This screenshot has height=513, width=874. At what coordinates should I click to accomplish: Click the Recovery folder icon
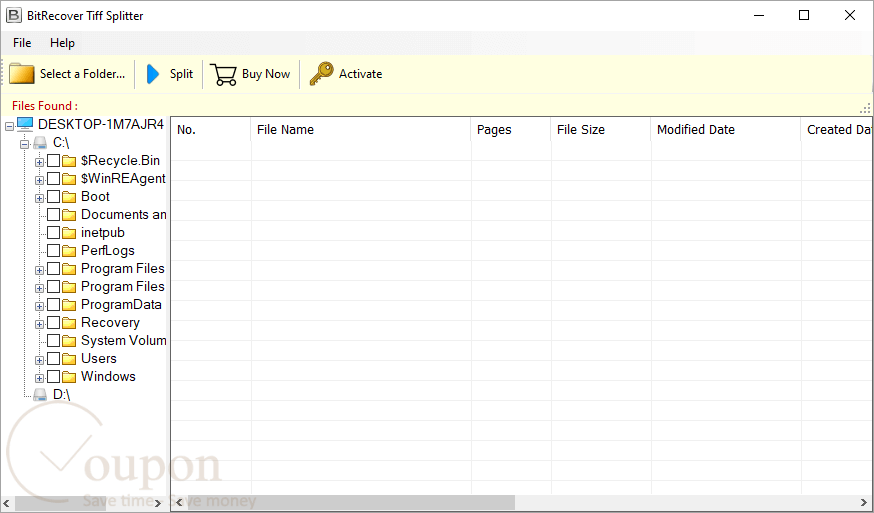[69, 323]
